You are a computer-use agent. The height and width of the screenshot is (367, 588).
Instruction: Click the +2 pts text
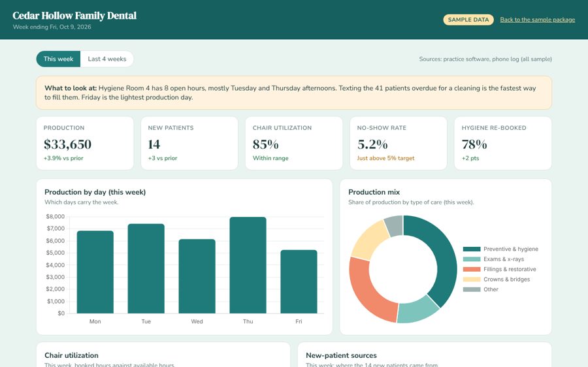[x=470, y=158]
